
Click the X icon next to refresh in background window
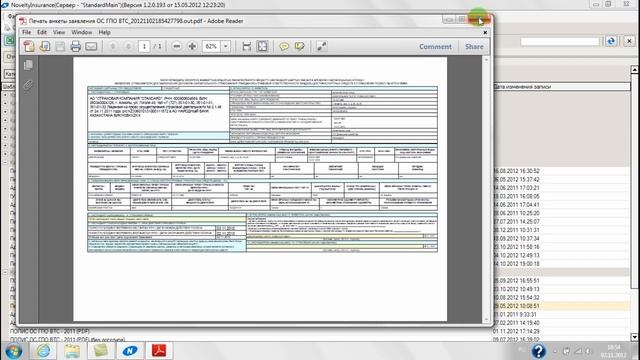(629, 41)
